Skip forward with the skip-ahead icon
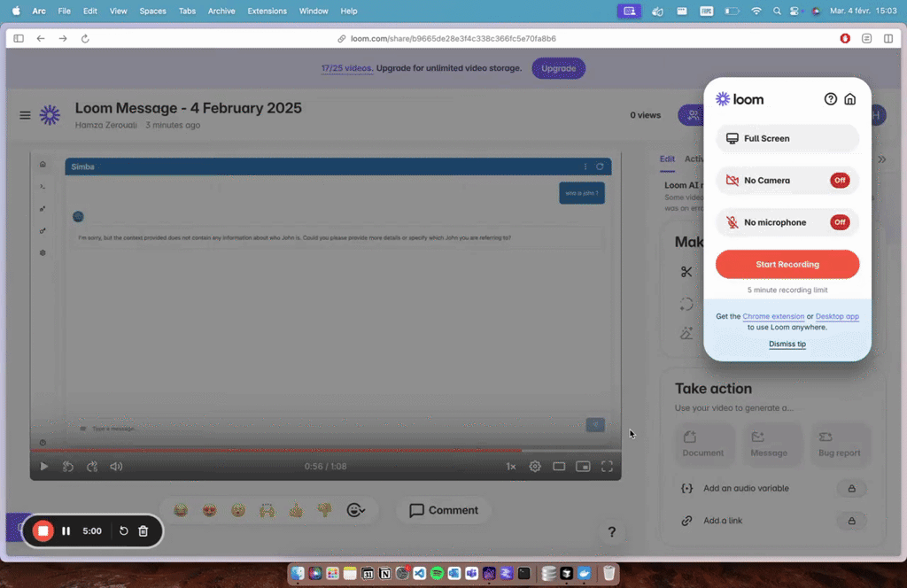The height and width of the screenshot is (588, 907). 92,466
